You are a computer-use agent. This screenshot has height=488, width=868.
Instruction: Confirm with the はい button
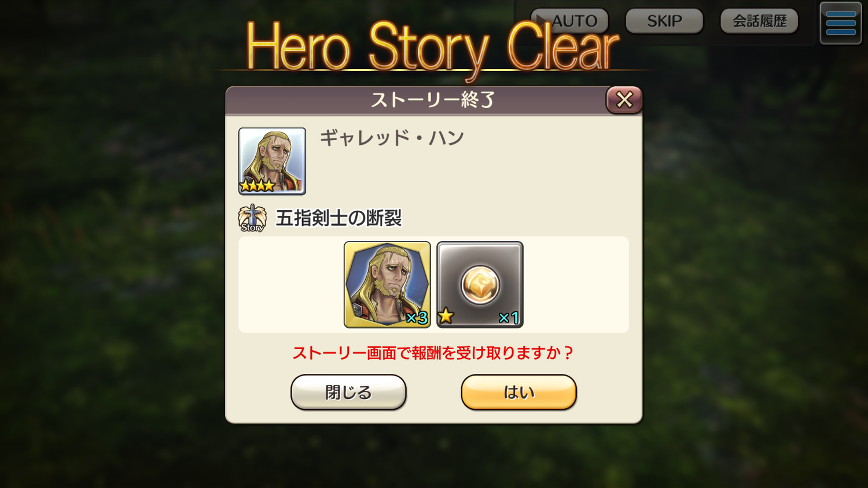pyautogui.click(x=518, y=392)
